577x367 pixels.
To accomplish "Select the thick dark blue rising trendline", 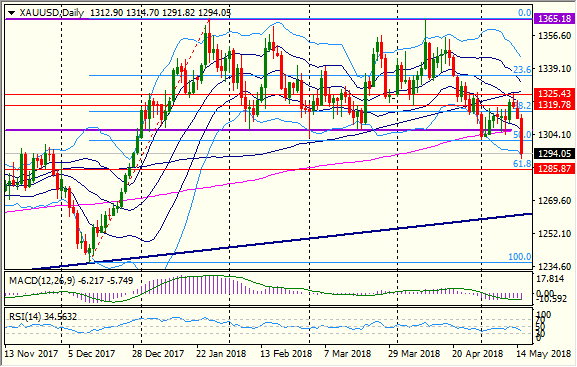I will click(282, 241).
